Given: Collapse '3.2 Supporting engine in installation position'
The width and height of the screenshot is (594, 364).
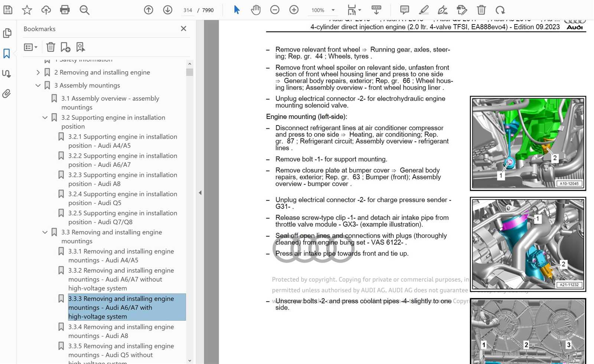Looking at the screenshot, I should (x=45, y=118).
